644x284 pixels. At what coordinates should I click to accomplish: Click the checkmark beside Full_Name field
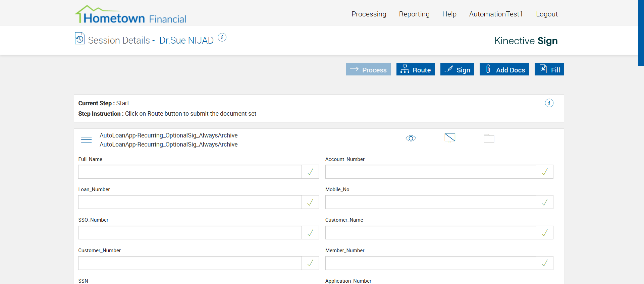pos(310,172)
